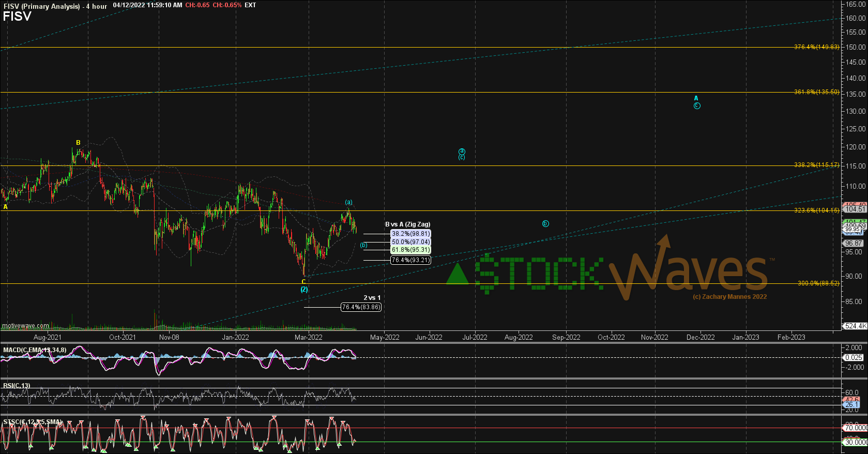
Task: Click the 04/12/2022 11:59:10 AM timestamp
Action: (147, 5)
